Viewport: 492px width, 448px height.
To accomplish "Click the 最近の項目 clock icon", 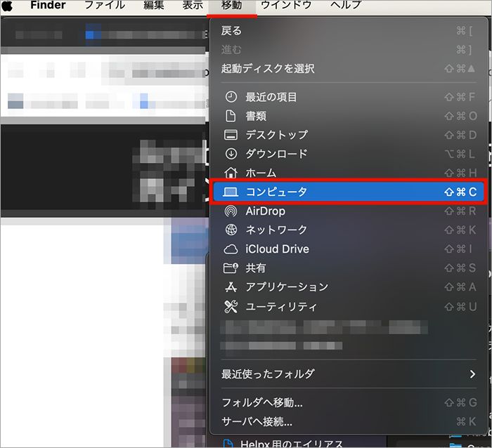I will (x=231, y=97).
